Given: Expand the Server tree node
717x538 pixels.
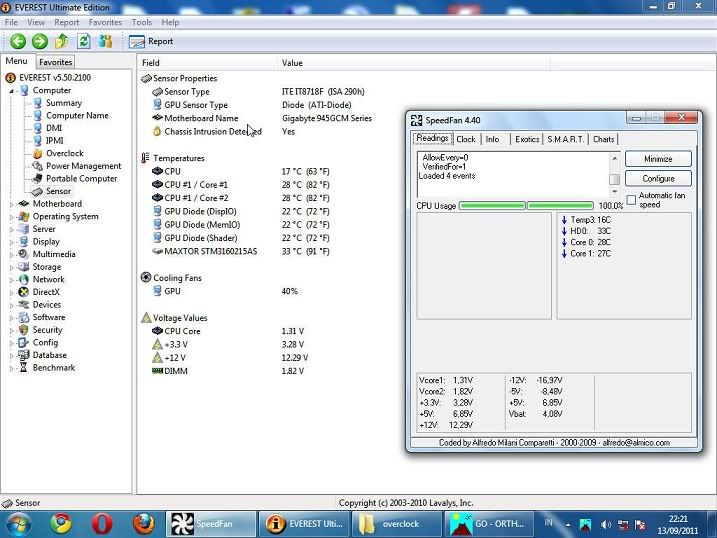Looking at the screenshot, I should [11, 229].
